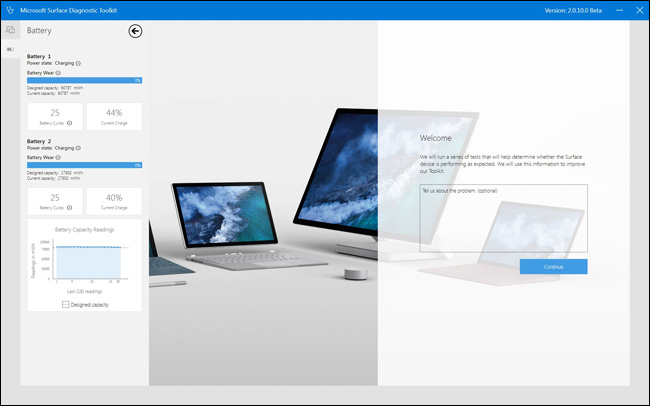Click Microsoft Surface Diagnostic Toolkit title text
Screen dimensions: 650x406
pyautogui.click(x=69, y=10)
